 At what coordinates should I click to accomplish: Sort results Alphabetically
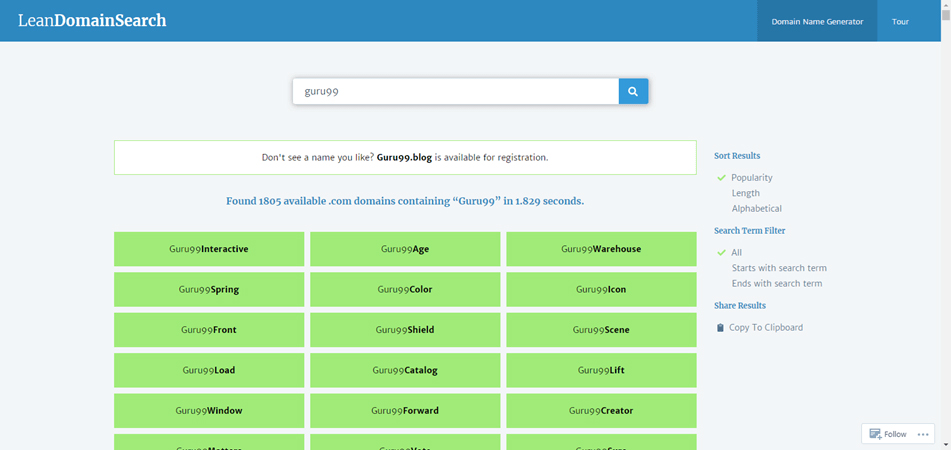[x=756, y=208]
